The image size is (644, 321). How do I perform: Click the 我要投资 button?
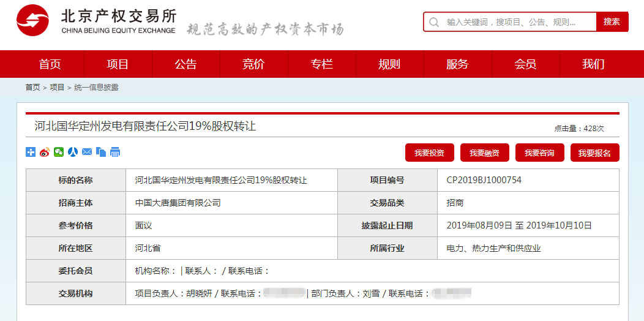coord(430,153)
